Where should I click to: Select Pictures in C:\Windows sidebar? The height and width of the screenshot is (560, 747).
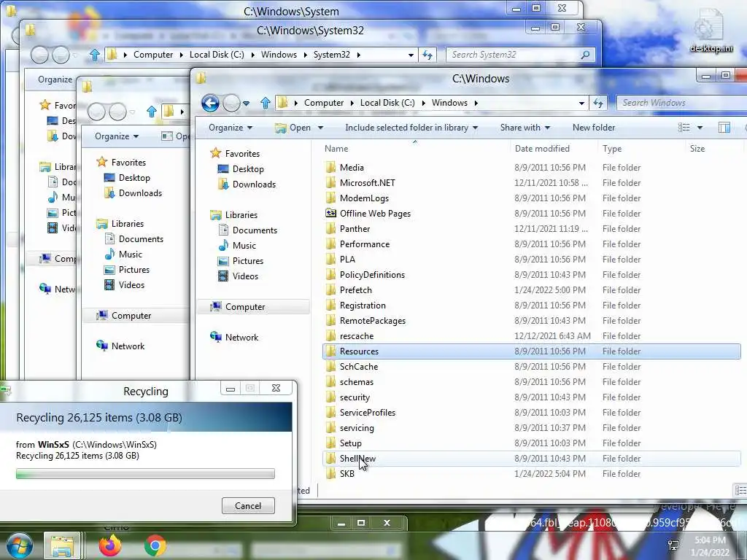pos(248,261)
